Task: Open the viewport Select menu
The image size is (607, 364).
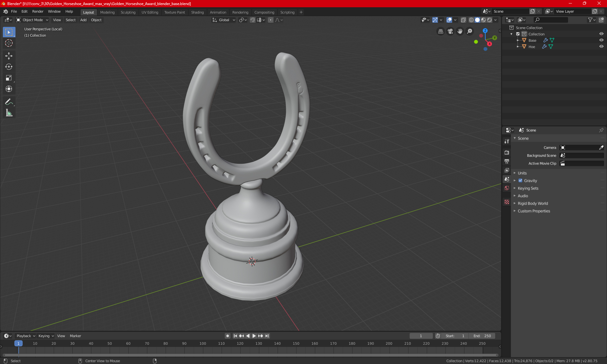Action: 71,20
